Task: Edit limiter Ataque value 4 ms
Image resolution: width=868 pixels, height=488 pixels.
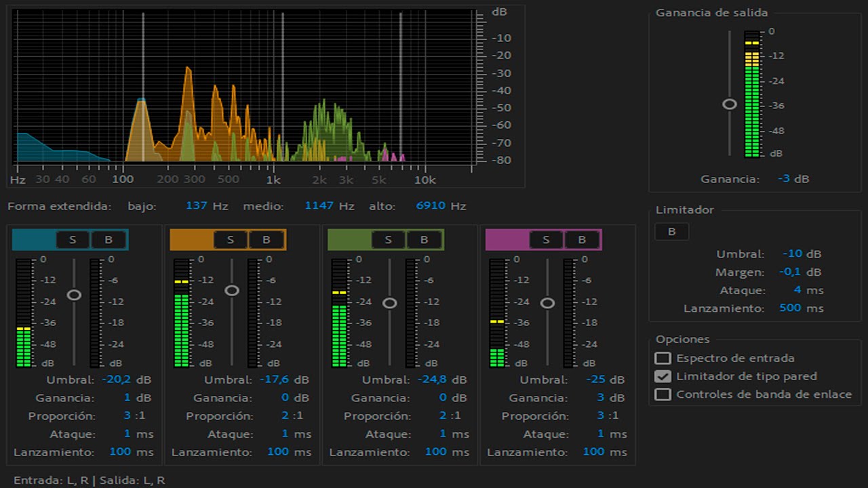Action: pos(797,290)
